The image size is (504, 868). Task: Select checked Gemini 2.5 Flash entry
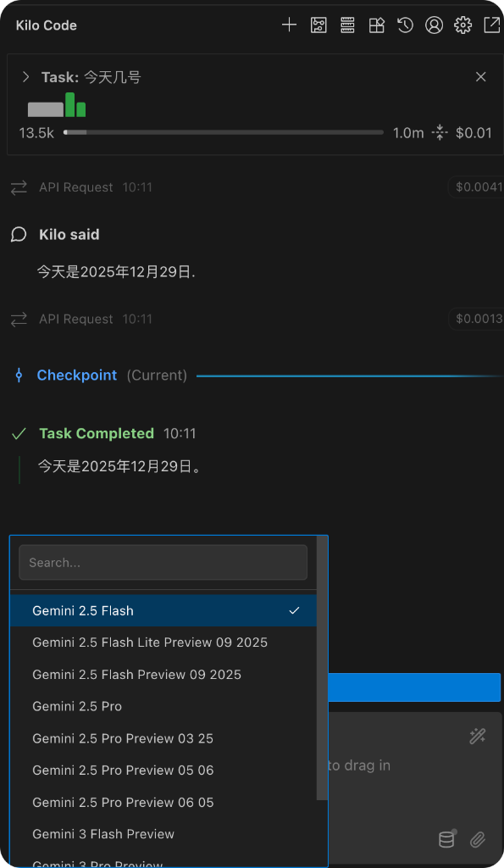163,610
